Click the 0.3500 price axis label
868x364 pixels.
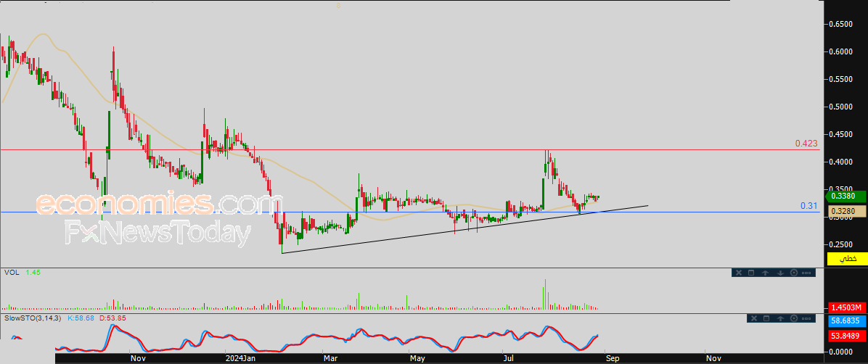840,189
